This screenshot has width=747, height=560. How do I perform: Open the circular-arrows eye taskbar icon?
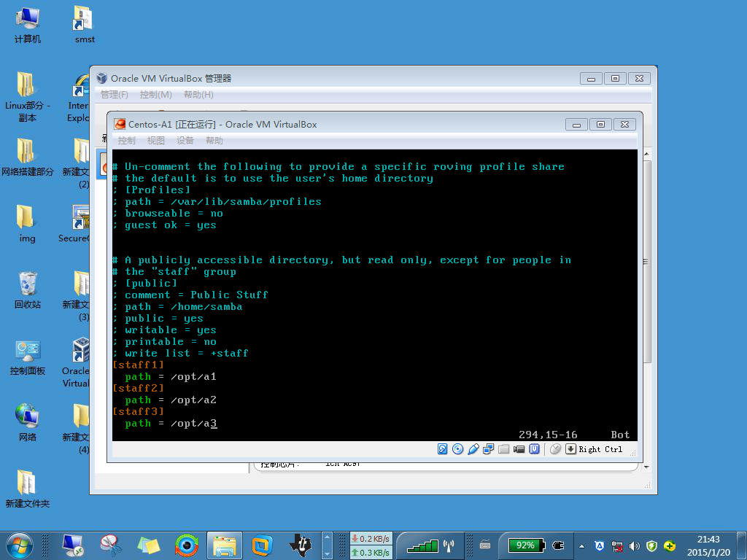pyautogui.click(x=186, y=545)
